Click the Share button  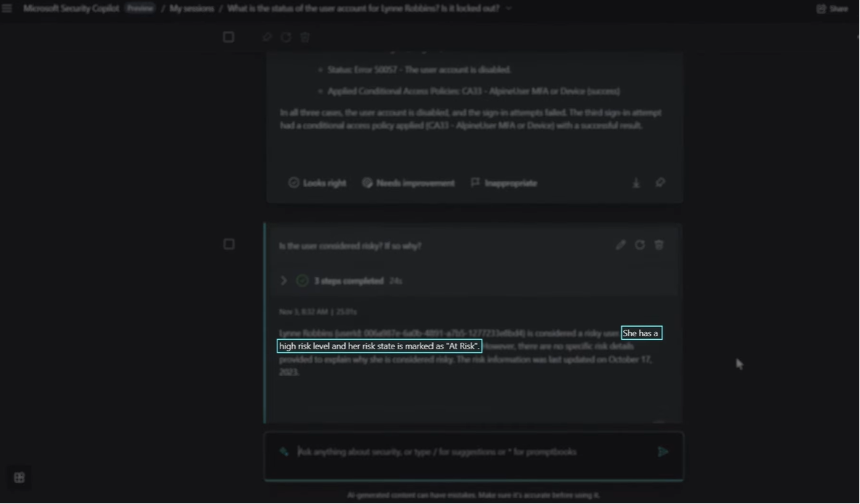point(832,9)
